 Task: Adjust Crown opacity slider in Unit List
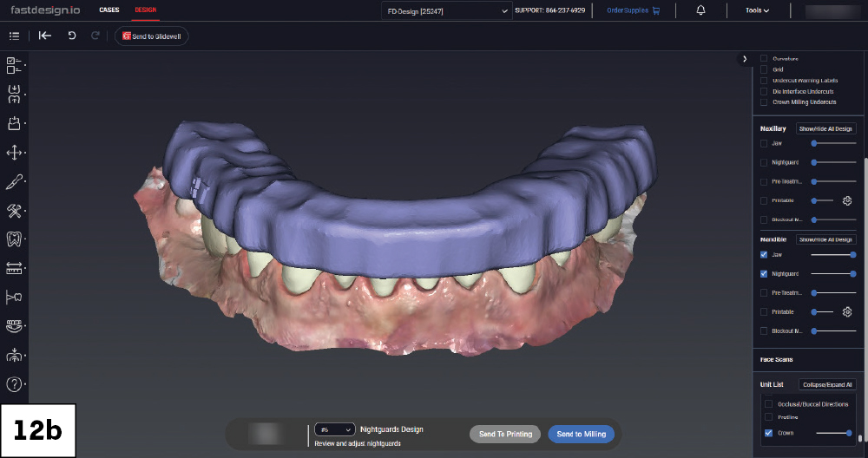point(833,433)
